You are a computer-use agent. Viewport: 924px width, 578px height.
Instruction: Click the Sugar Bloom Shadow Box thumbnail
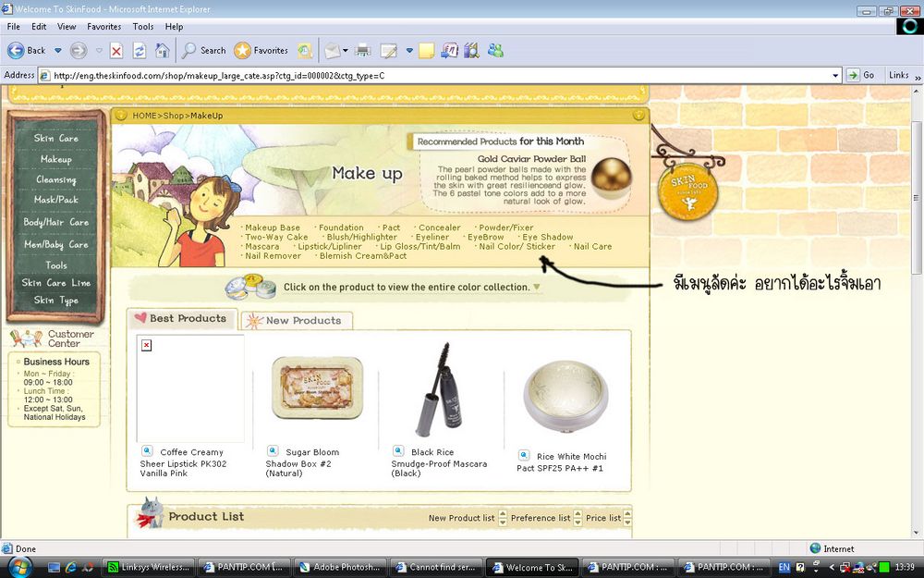(317, 388)
